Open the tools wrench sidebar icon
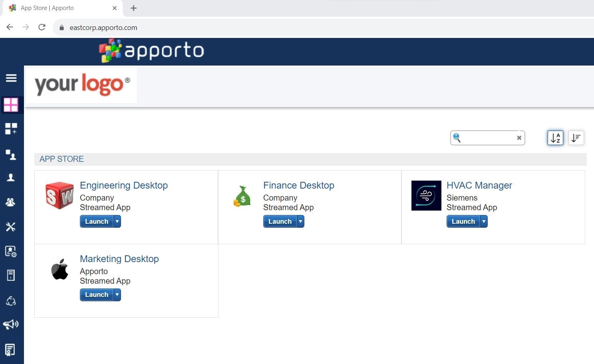 (11, 227)
